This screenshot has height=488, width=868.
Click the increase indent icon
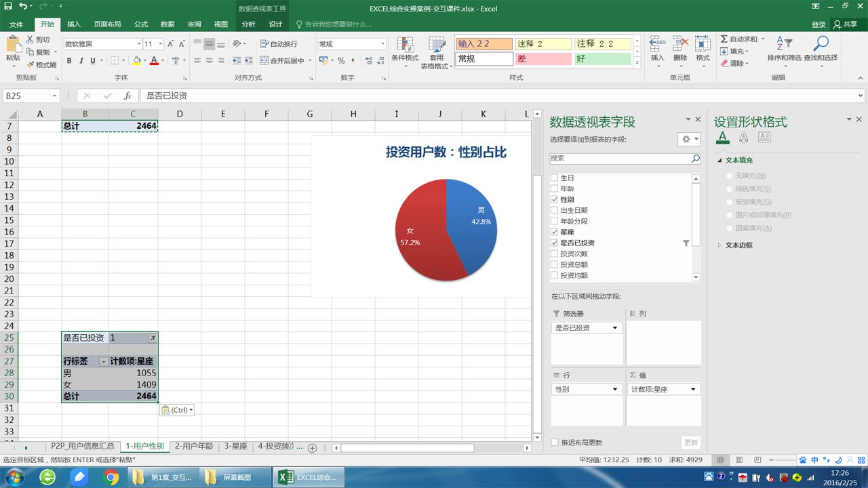pos(250,60)
